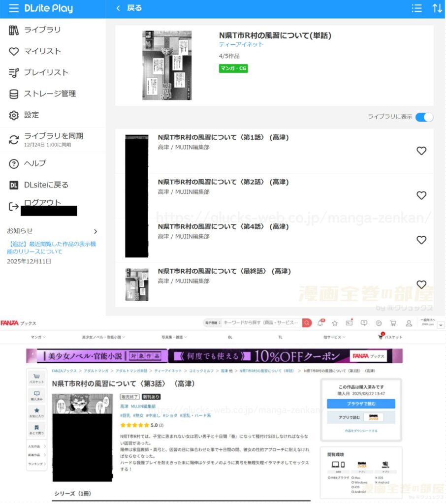Go back using the 戻る link
The height and width of the screenshot is (504, 446).
click(x=129, y=8)
